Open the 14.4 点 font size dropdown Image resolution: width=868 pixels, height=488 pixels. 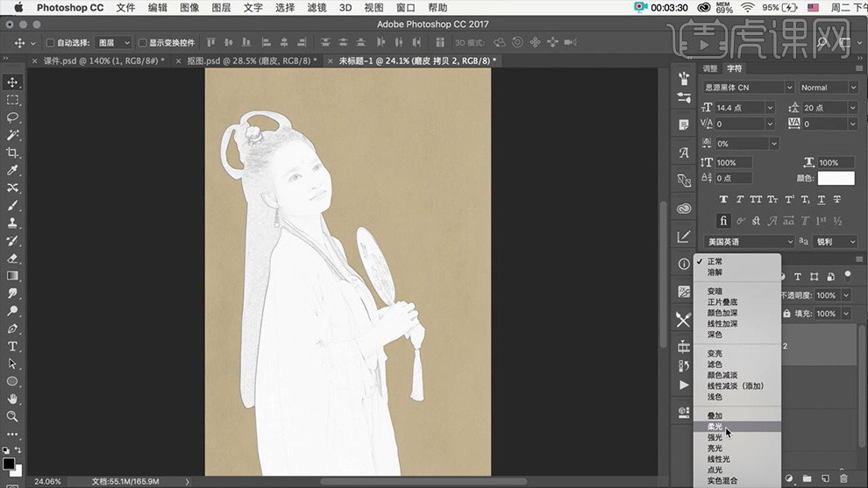[x=770, y=108]
